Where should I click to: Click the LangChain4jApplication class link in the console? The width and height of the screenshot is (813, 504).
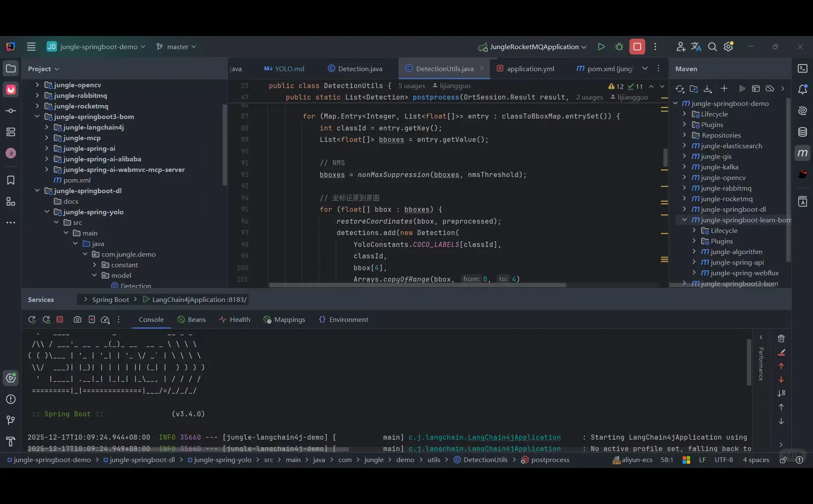pyautogui.click(x=514, y=437)
